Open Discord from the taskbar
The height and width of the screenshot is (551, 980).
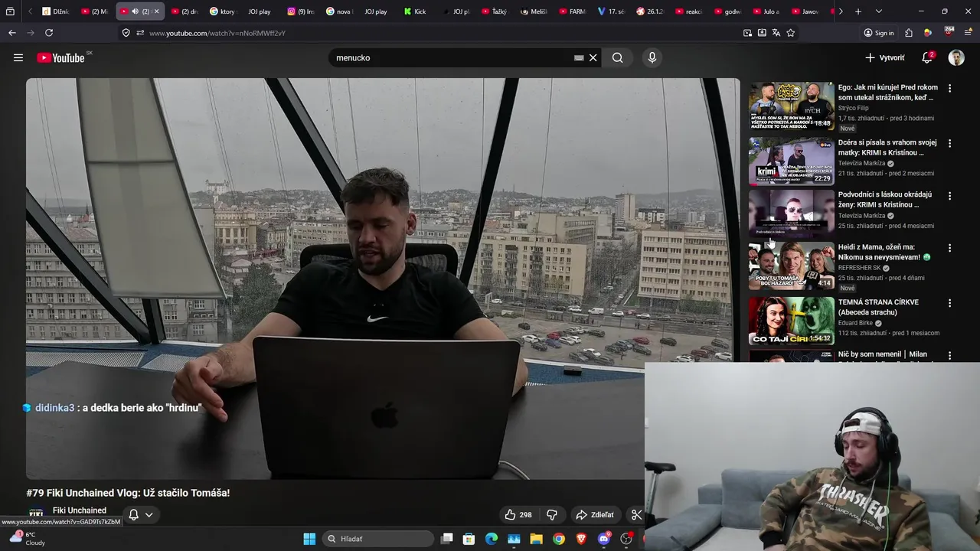coord(603,539)
